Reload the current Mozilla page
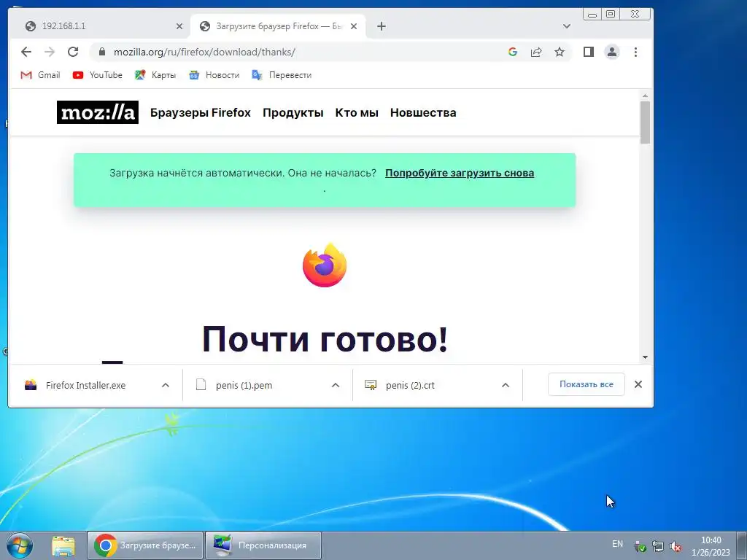 coord(73,52)
